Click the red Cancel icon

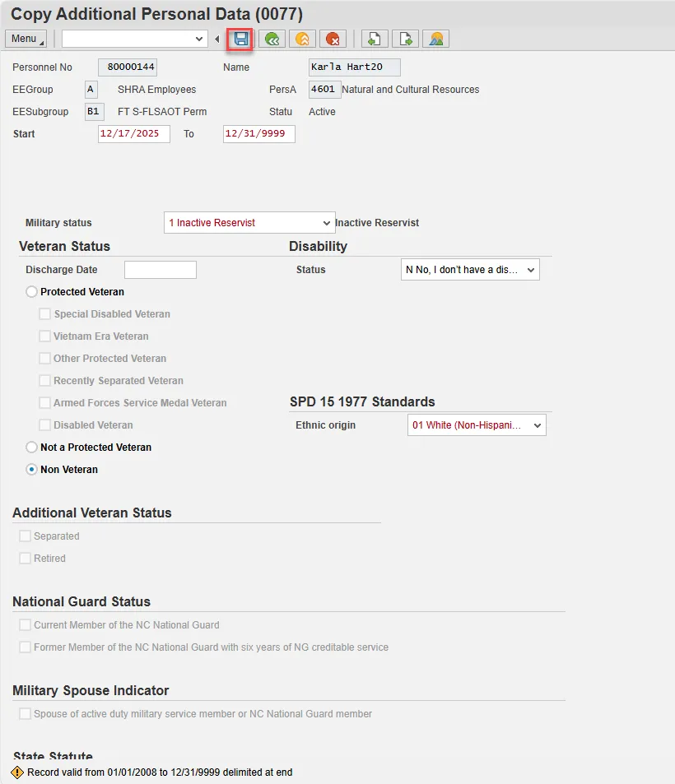click(x=333, y=39)
